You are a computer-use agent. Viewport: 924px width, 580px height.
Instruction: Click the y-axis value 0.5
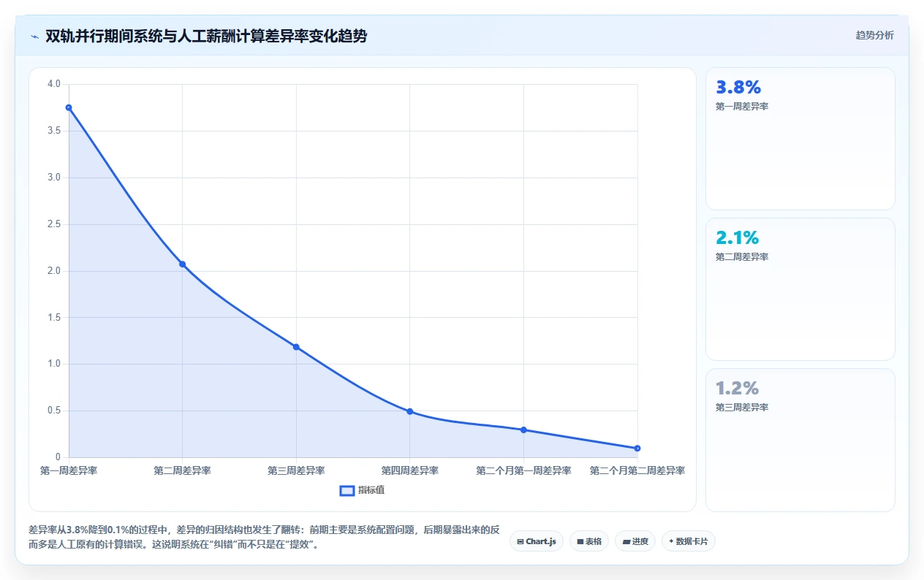pyautogui.click(x=53, y=411)
